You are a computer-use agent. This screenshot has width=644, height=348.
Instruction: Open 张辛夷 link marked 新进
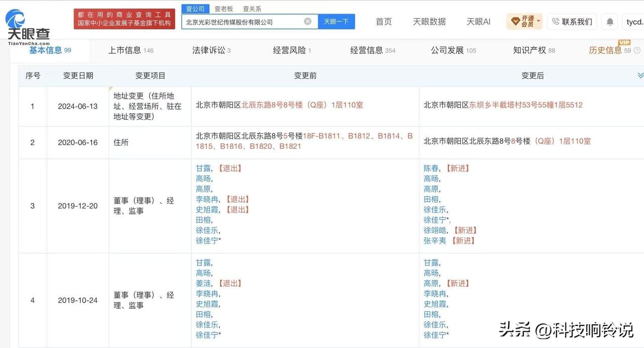(435, 240)
